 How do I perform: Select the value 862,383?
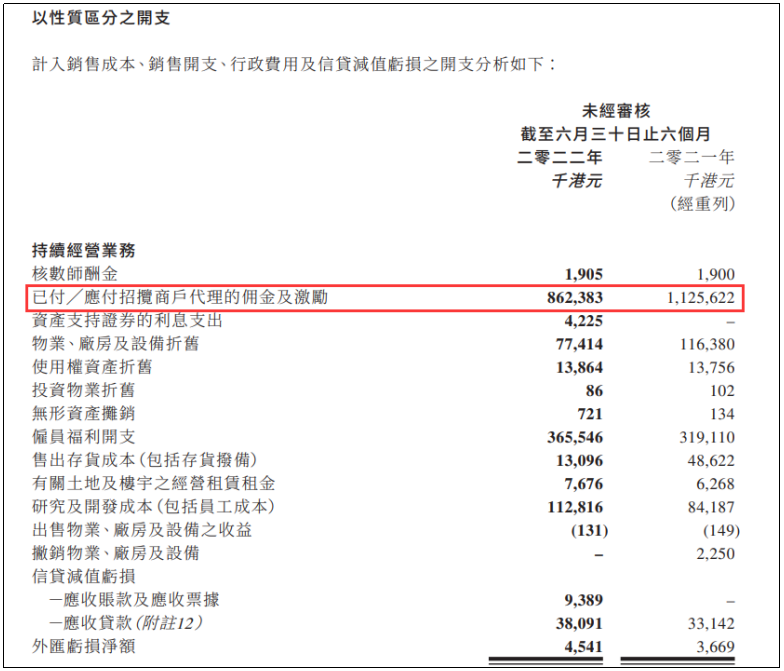pyautogui.click(x=574, y=298)
